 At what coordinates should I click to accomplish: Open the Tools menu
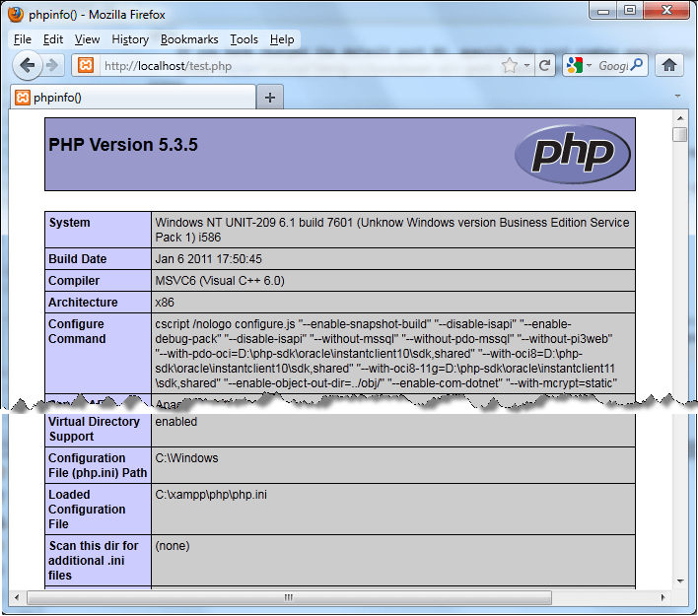pyautogui.click(x=244, y=39)
